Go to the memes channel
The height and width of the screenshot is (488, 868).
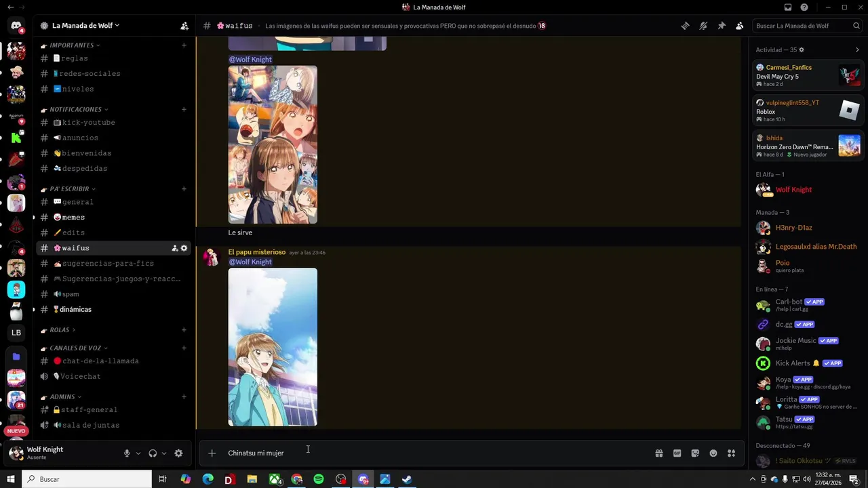(114, 218)
